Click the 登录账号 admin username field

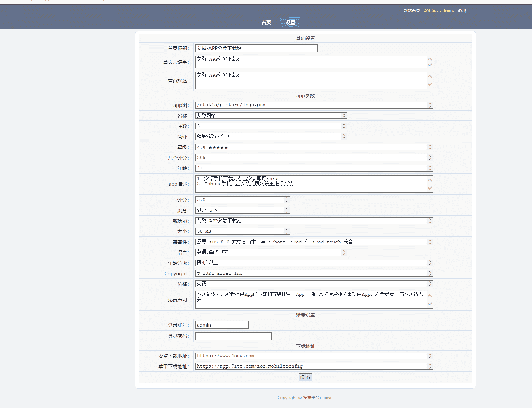pyautogui.click(x=222, y=325)
